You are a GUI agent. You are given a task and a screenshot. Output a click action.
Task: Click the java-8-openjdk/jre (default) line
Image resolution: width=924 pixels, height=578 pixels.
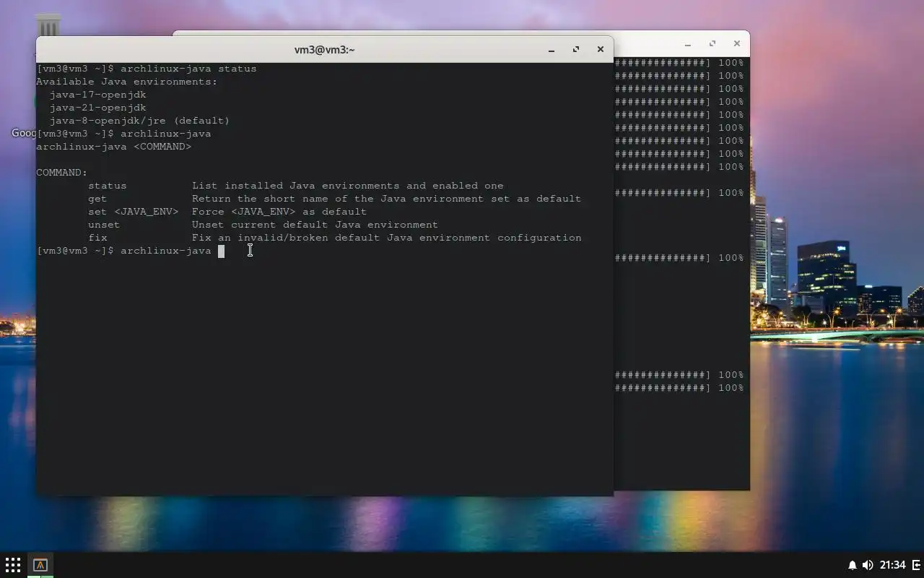[x=139, y=121]
